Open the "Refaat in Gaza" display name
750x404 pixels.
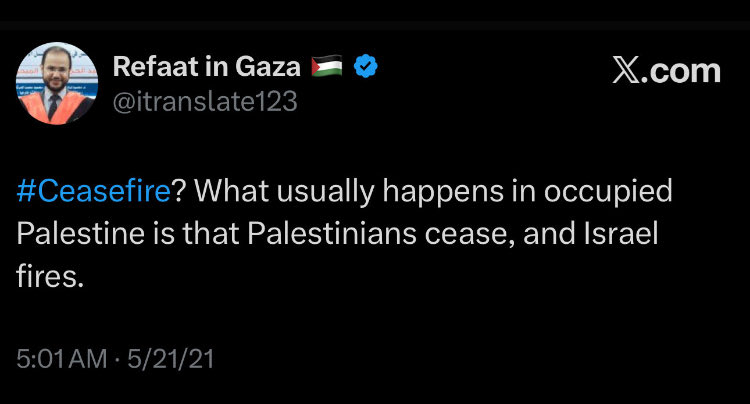[x=207, y=67]
